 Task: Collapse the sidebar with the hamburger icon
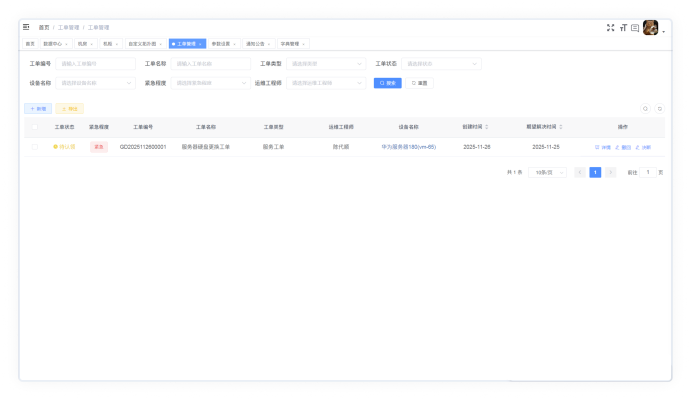click(26, 27)
